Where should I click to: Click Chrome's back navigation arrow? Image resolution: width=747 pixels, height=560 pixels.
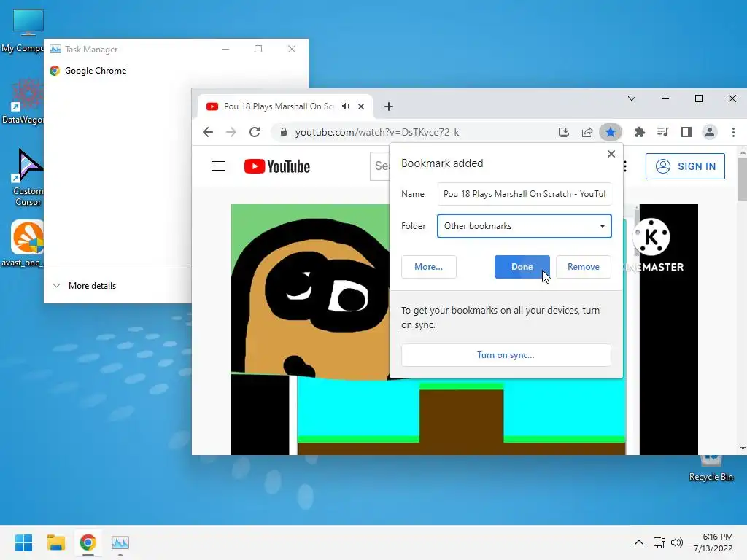208,132
